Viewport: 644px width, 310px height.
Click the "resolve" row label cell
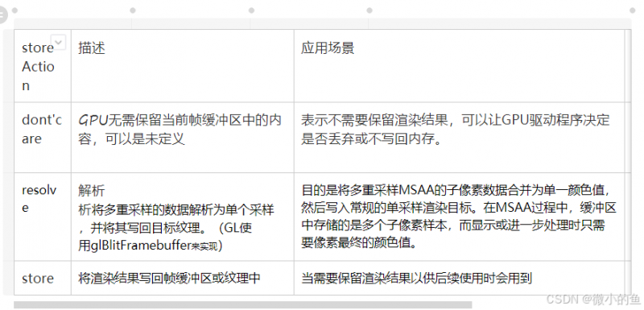43,217
